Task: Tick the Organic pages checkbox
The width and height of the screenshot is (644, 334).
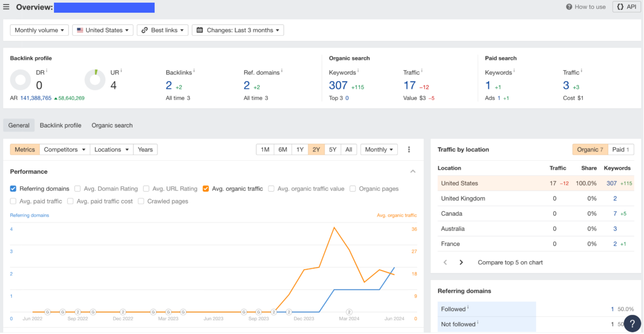Action: pos(352,189)
